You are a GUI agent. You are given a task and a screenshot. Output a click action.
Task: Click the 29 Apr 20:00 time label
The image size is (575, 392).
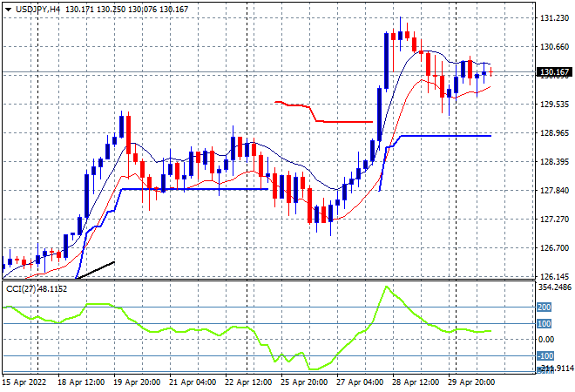point(471,382)
